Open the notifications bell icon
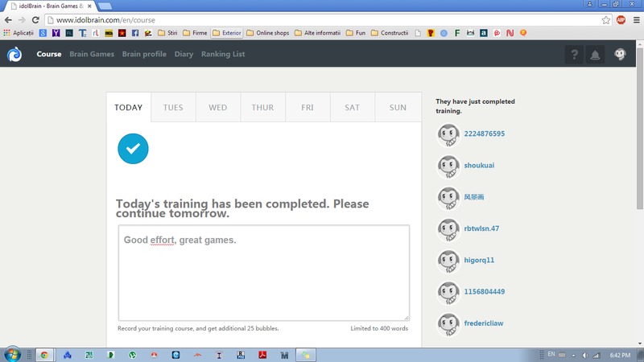The height and width of the screenshot is (362, 644). 596,55
